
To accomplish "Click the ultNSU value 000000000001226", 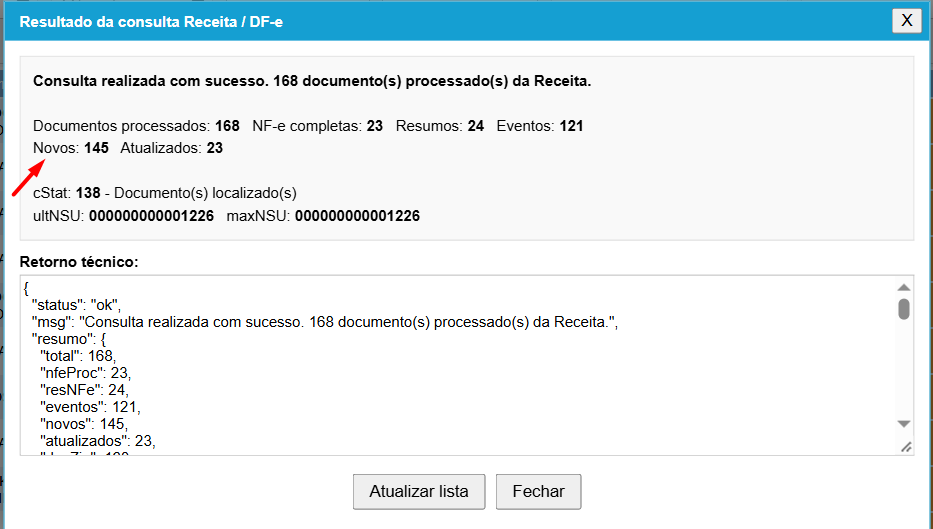I will point(151,216).
